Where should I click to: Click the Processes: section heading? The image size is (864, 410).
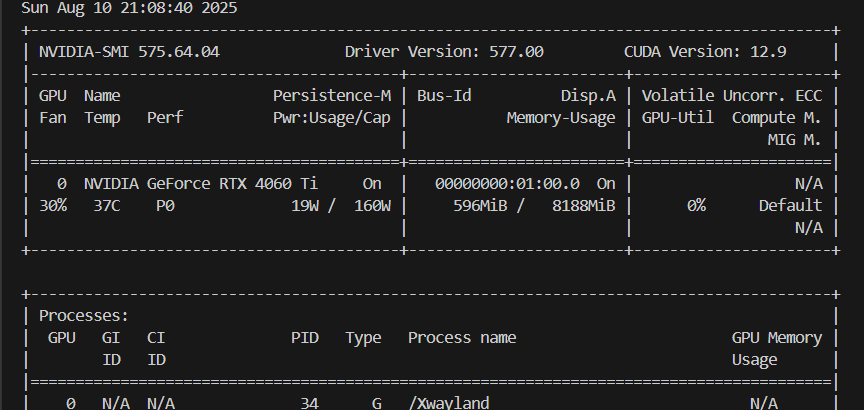(x=84, y=316)
